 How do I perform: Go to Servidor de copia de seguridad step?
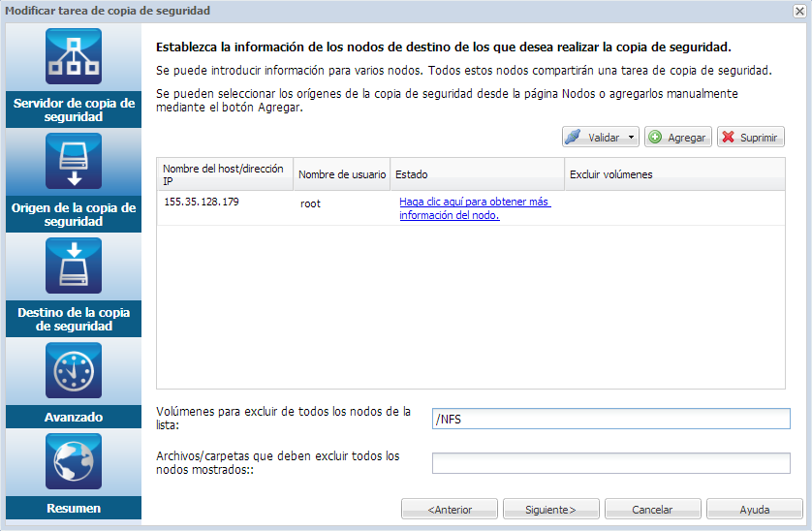coord(74,109)
